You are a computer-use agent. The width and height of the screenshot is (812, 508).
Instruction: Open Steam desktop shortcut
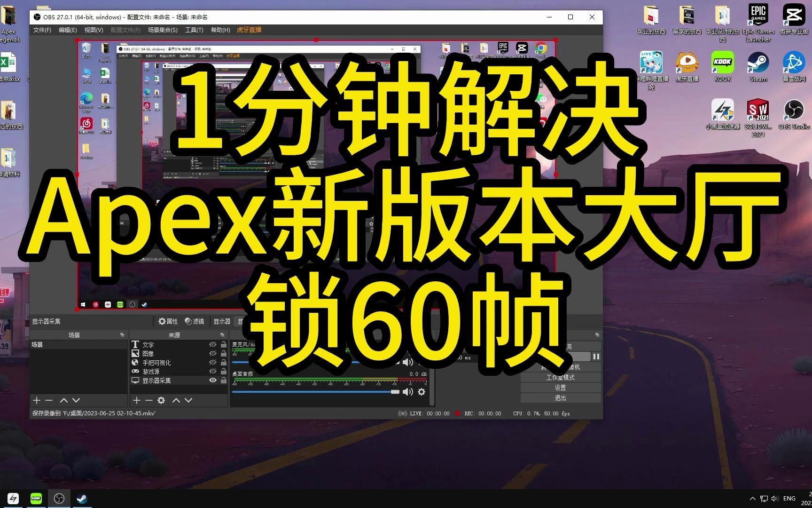click(758, 67)
